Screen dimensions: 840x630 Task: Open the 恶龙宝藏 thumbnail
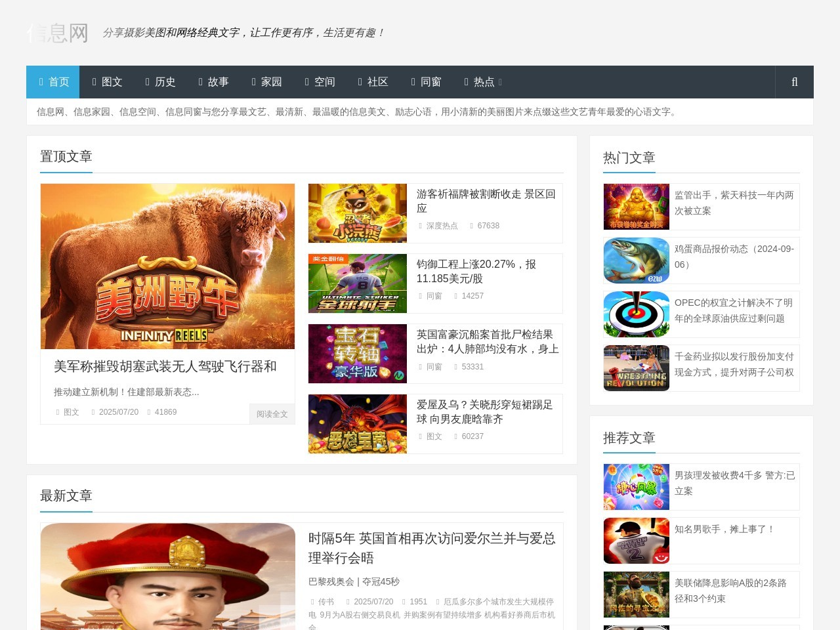pyautogui.click(x=358, y=424)
